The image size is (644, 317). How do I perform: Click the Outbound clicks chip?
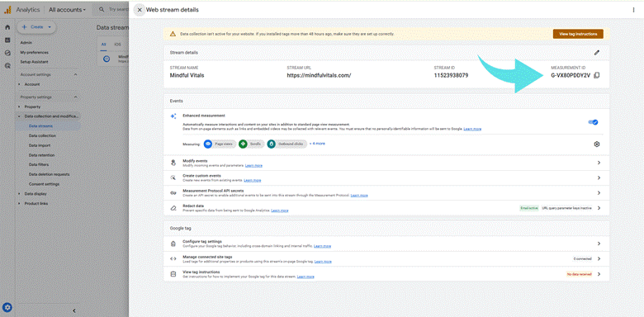286,144
